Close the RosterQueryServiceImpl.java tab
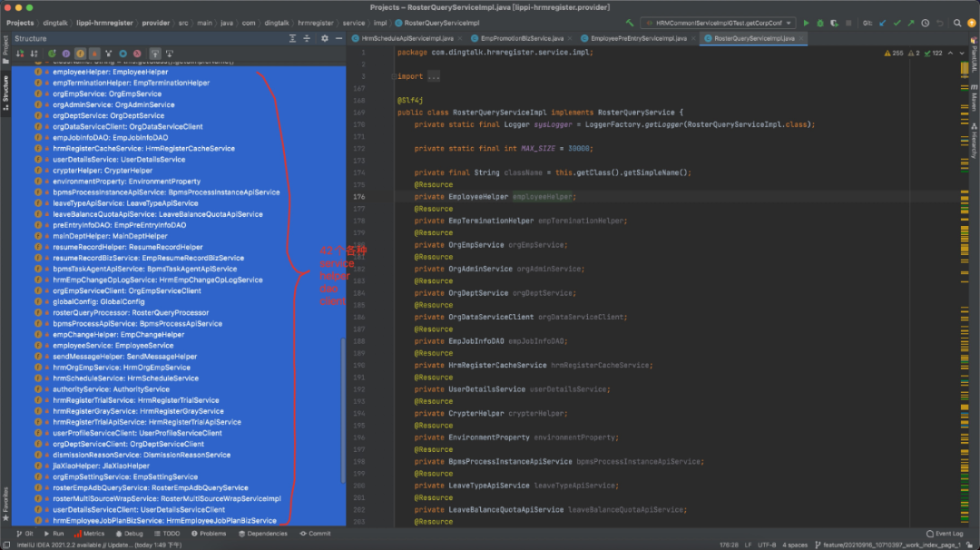 tap(800, 39)
